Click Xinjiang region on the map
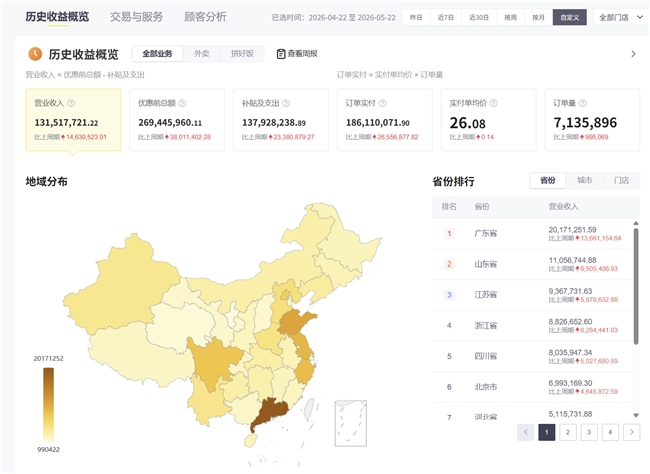This screenshot has height=474, width=650. click(x=122, y=284)
